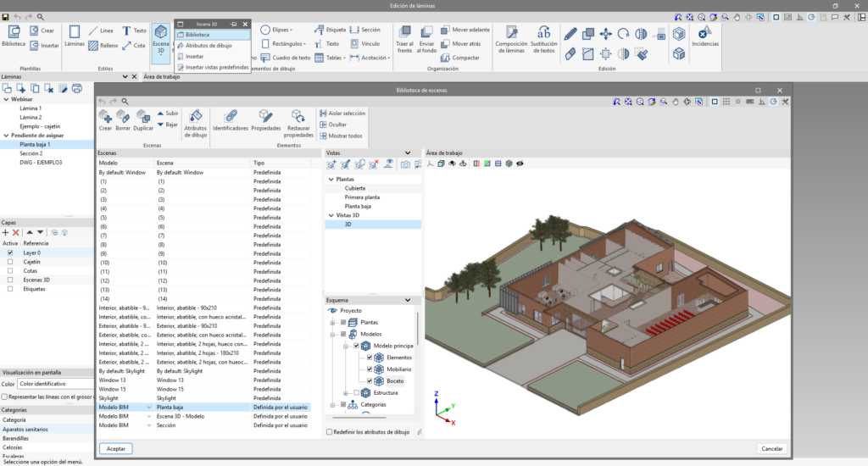Click the Incidencias icon in ribbon

[704, 35]
